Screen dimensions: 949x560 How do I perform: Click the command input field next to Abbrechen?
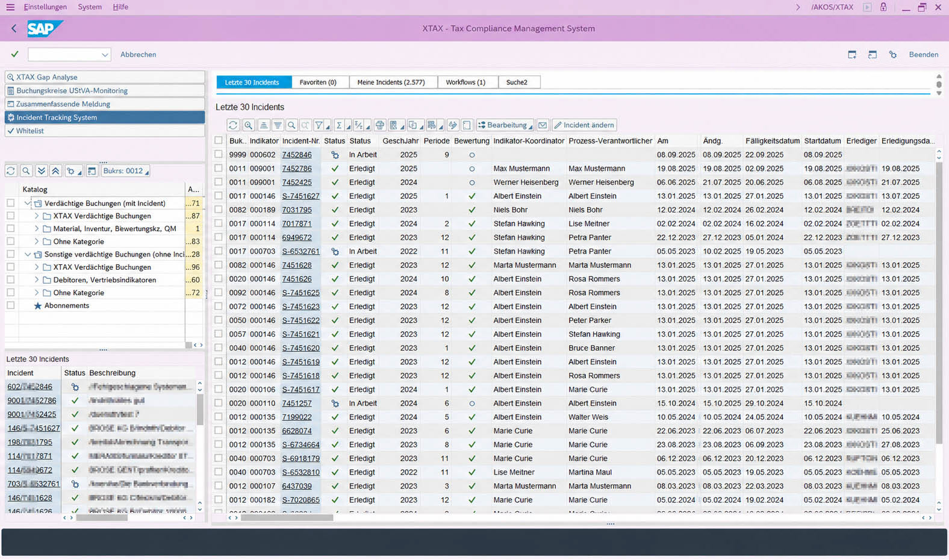pos(69,55)
